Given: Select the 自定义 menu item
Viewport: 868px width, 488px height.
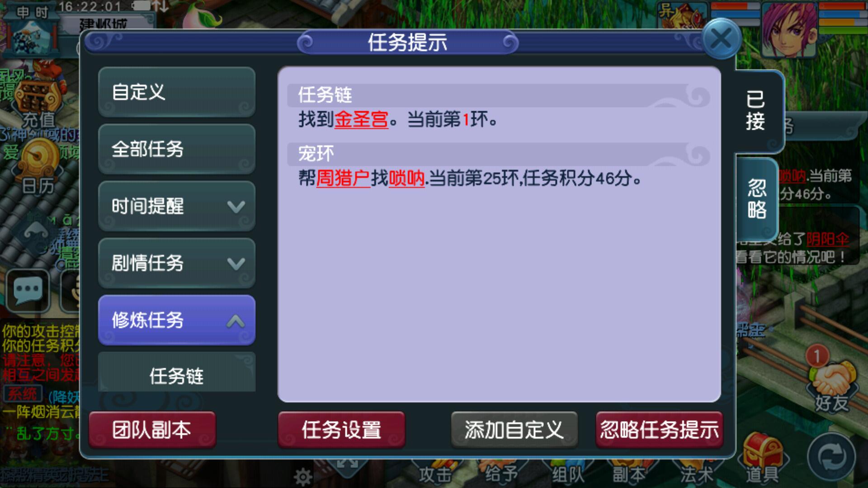Looking at the screenshot, I should tap(177, 92).
